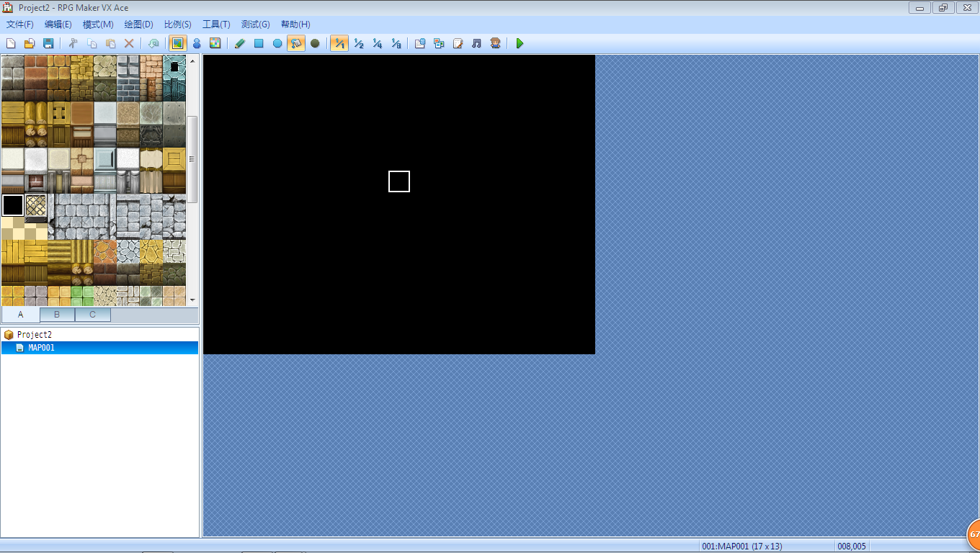
Task: Pick the black tile in the palette
Action: point(12,205)
